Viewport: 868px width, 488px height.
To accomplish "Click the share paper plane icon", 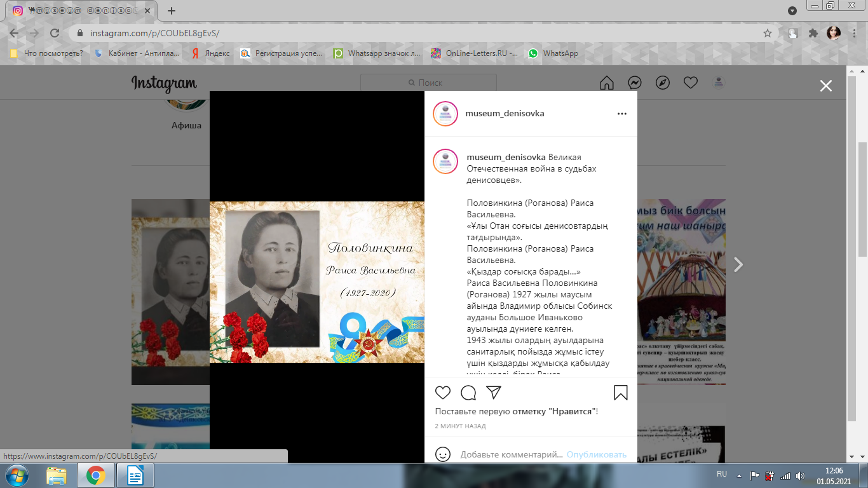I will tap(494, 393).
